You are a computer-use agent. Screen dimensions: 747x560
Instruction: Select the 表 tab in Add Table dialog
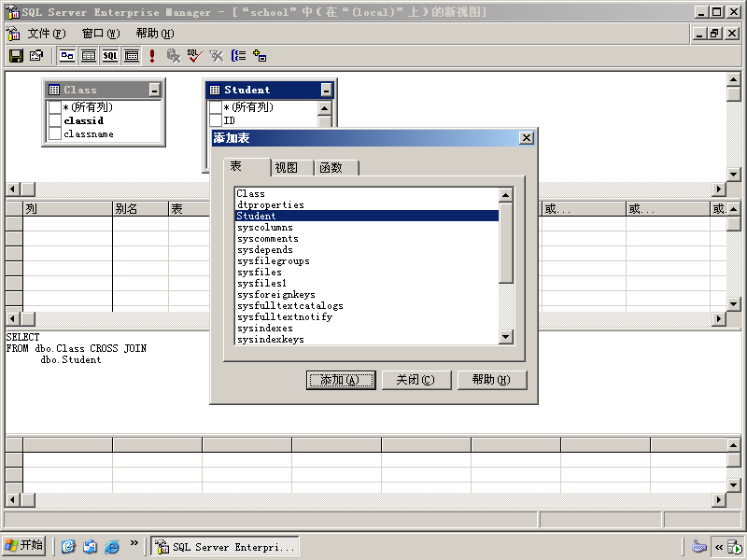coord(247,167)
